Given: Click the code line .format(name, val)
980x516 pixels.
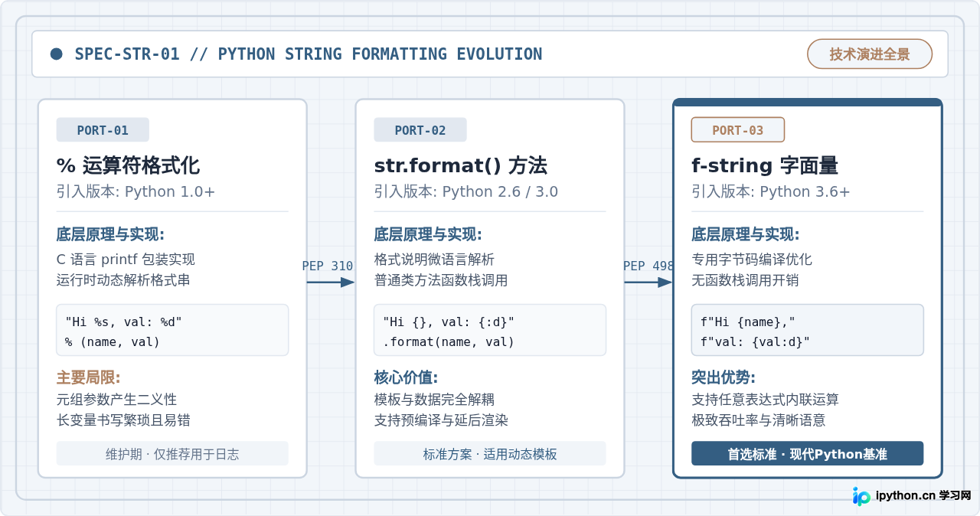Looking at the screenshot, I should pos(449,341).
